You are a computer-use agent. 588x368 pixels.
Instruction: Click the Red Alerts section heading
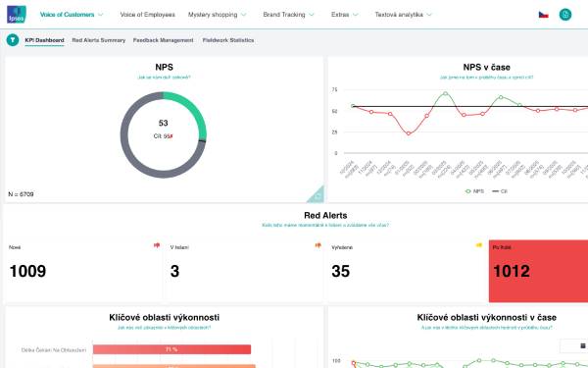coord(325,216)
